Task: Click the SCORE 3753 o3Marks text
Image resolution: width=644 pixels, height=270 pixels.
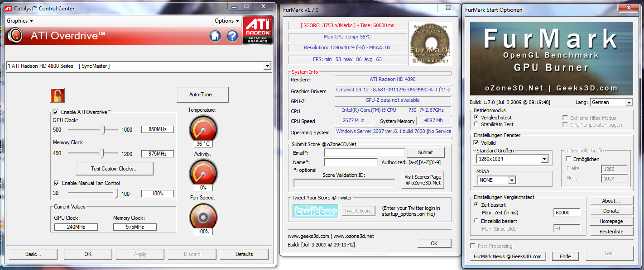Action: pos(347,26)
